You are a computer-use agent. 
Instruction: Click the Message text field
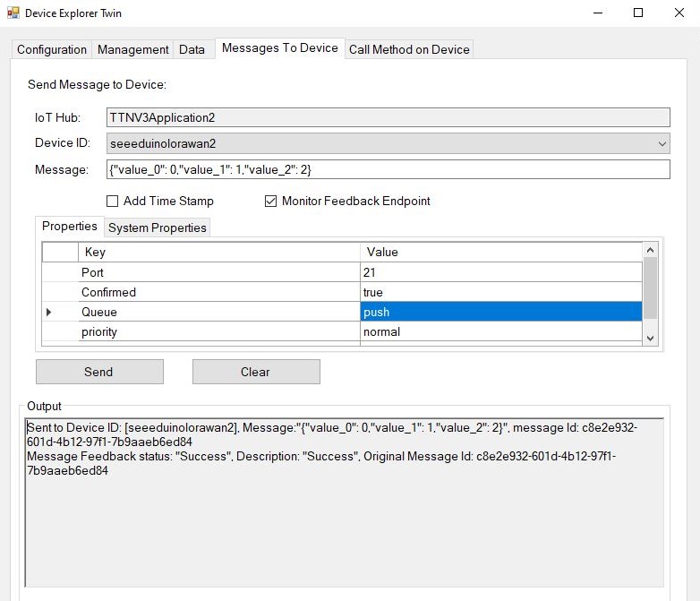click(x=388, y=169)
